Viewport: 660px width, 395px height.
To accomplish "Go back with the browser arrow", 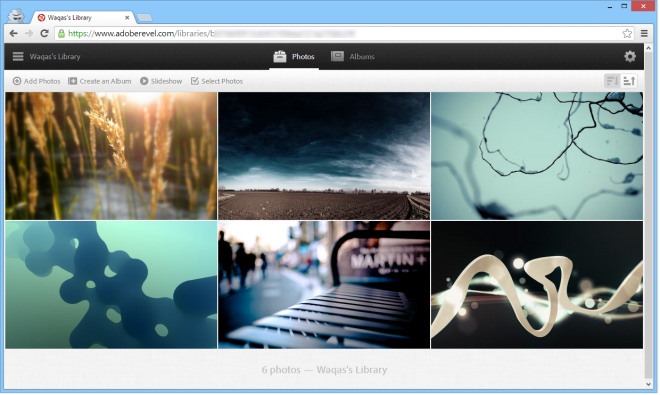I will tap(13, 33).
